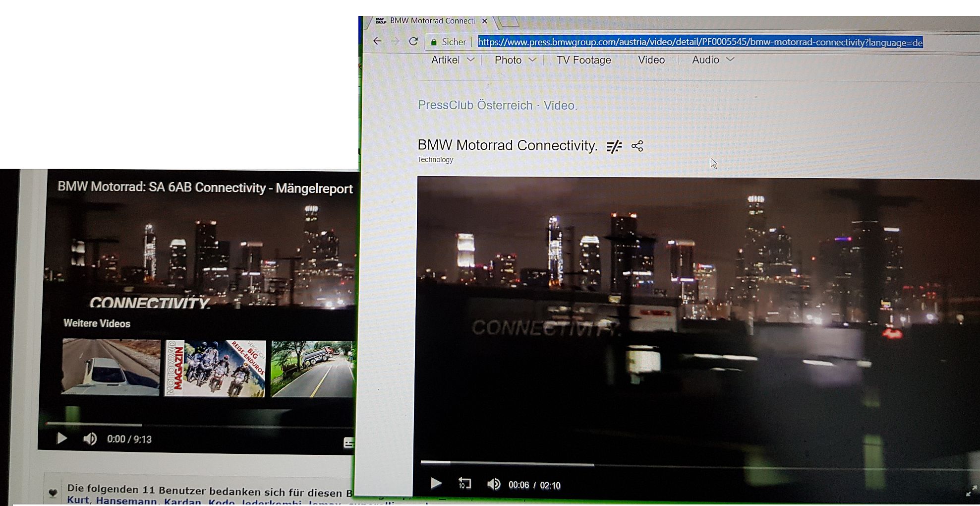Mute the Mängelreport video player
This screenshot has height=506, width=980.
coord(90,439)
